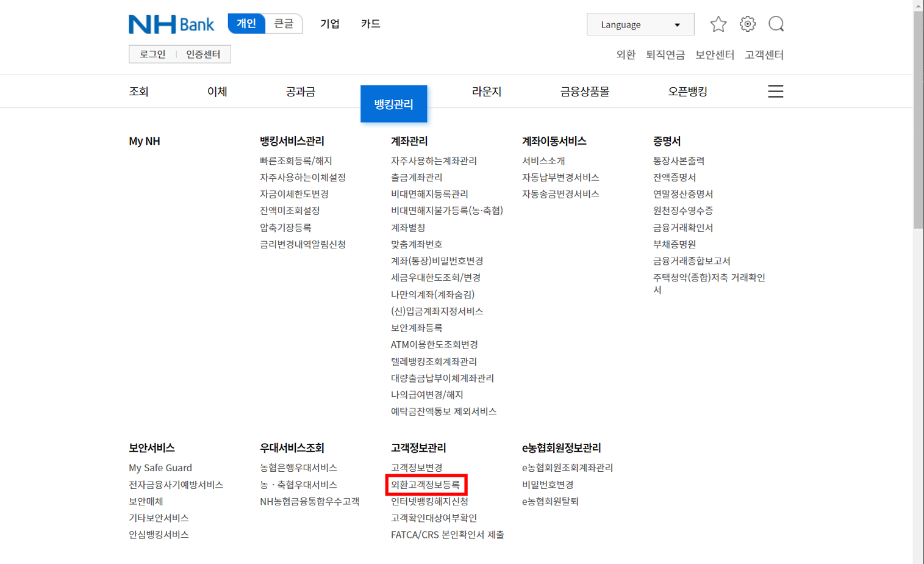The width and height of the screenshot is (924, 564).
Task: Switch to 개인 mode toggle
Action: (246, 23)
